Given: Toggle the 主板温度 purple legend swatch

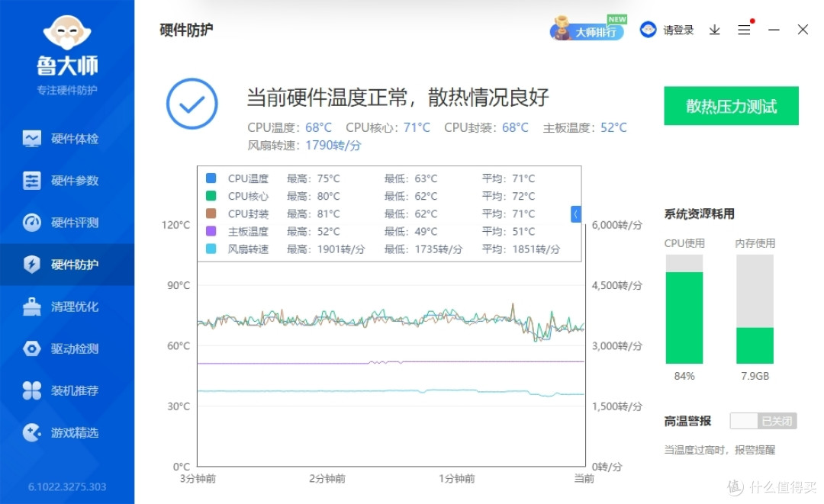Looking at the screenshot, I should pos(211,231).
